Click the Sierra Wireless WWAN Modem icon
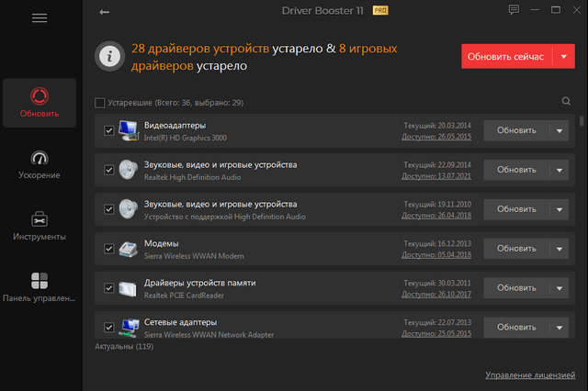This screenshot has height=391, width=588. pyautogui.click(x=129, y=249)
